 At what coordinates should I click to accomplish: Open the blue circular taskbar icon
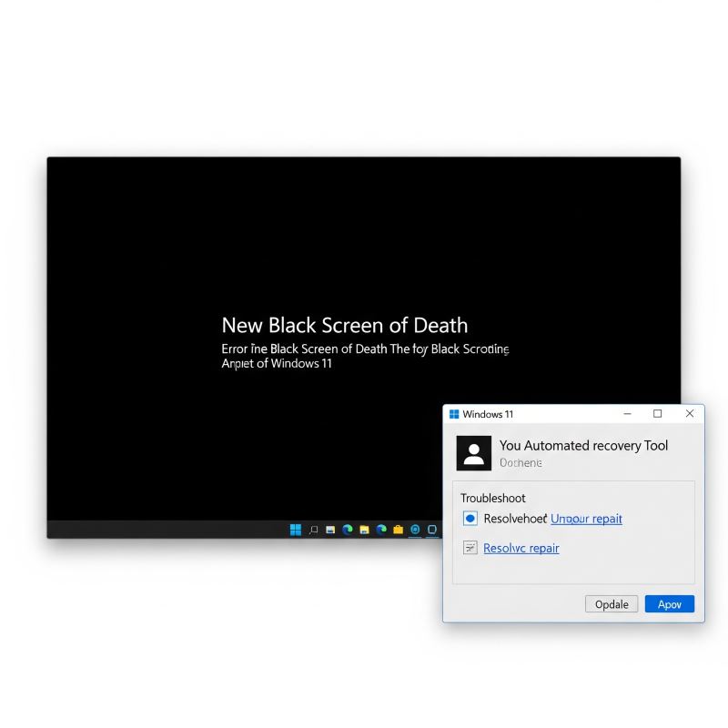coord(415,530)
